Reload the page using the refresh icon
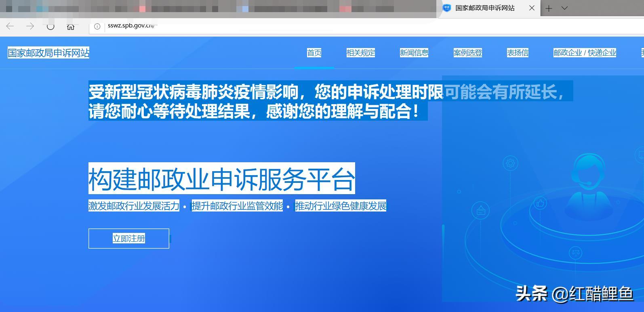Image resolution: width=644 pixels, height=312 pixels. click(x=51, y=26)
